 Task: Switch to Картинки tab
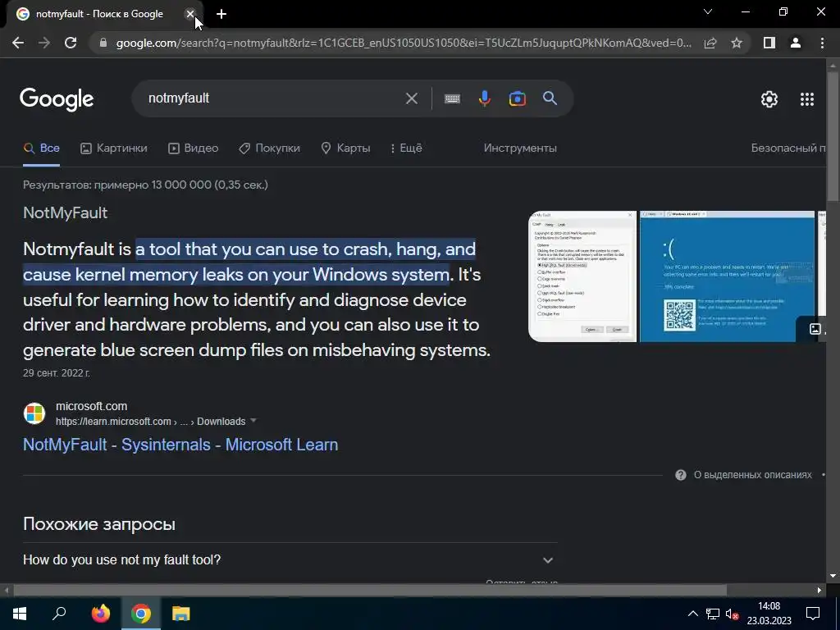[113, 148]
